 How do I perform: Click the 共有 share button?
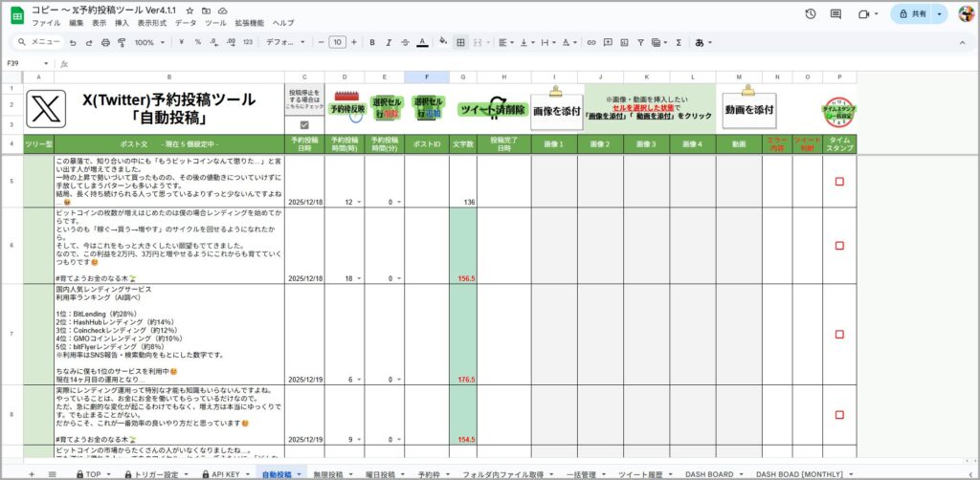[914, 14]
